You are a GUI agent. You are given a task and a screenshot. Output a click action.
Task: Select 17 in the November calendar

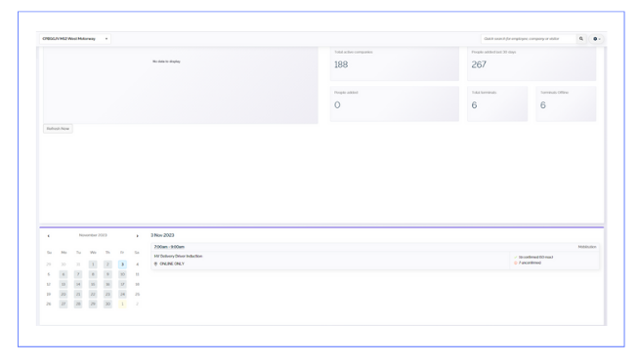pos(122,284)
